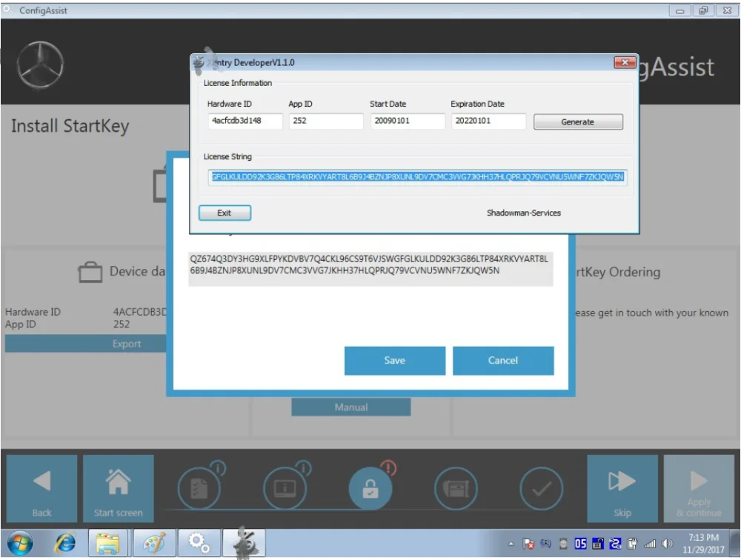The image size is (741, 560).
Task: Click the Skip button
Action: tap(622, 488)
